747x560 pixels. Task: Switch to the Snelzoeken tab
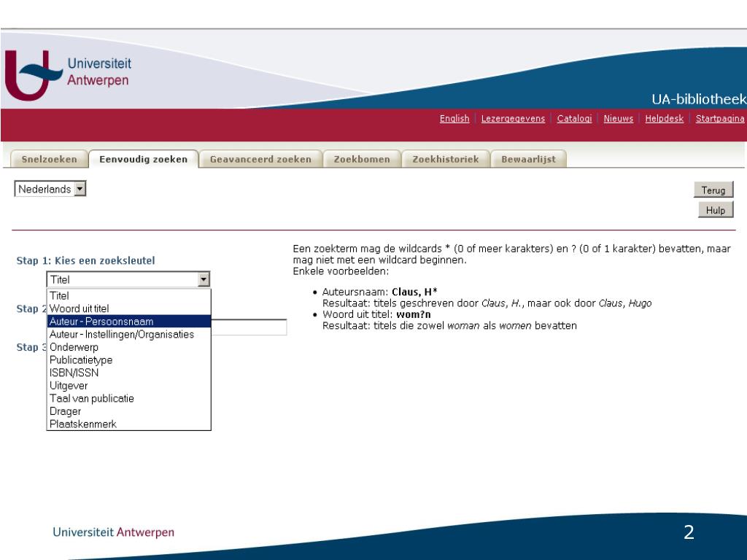49,159
